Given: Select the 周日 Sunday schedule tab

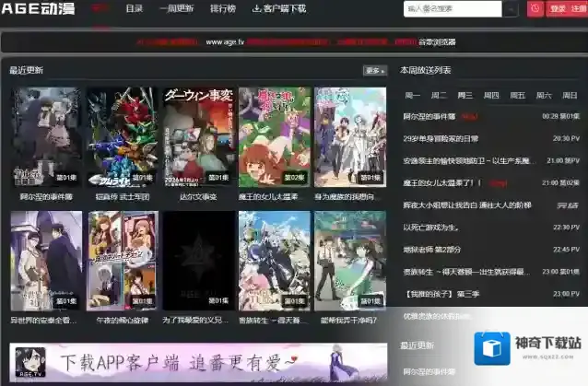Looking at the screenshot, I should (570, 95).
